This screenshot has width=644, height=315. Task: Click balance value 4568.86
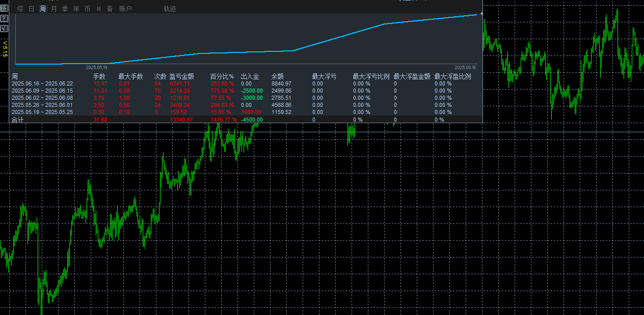pyautogui.click(x=282, y=105)
